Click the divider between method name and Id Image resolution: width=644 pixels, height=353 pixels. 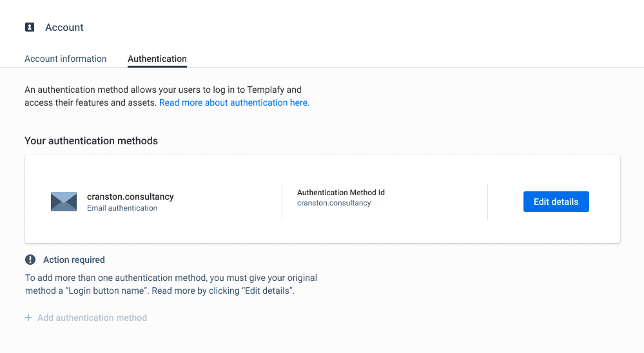[282, 202]
